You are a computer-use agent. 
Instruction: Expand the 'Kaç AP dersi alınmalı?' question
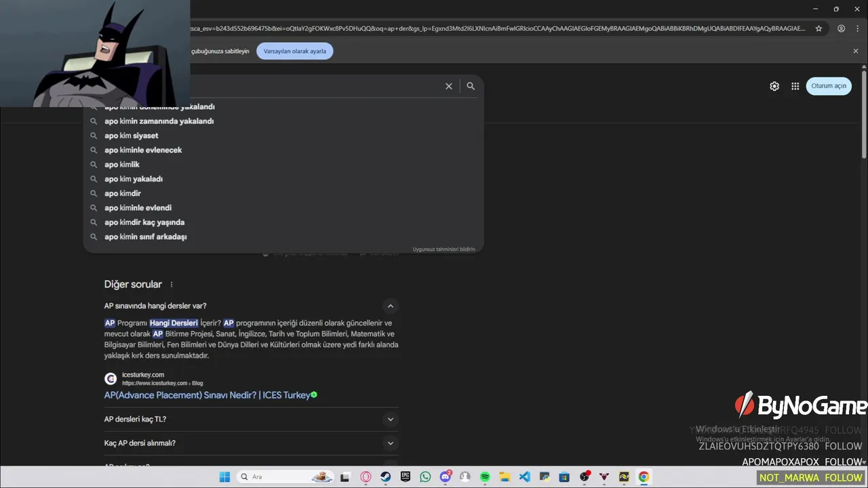pos(390,443)
